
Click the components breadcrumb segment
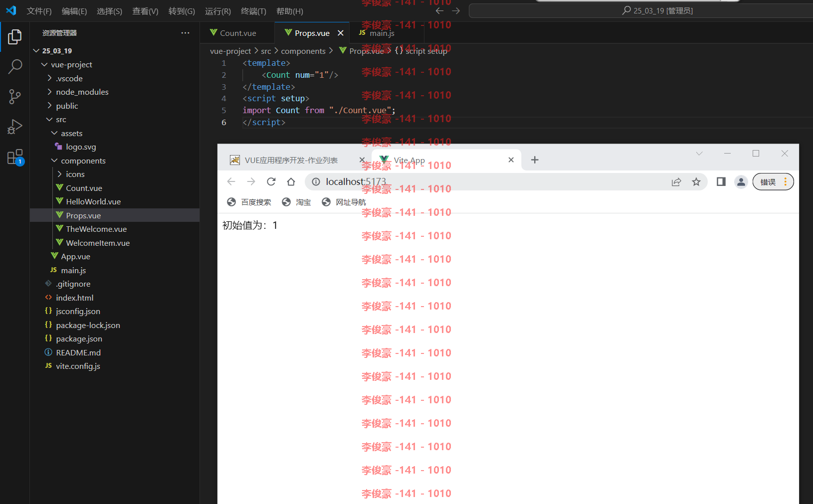[x=303, y=51]
